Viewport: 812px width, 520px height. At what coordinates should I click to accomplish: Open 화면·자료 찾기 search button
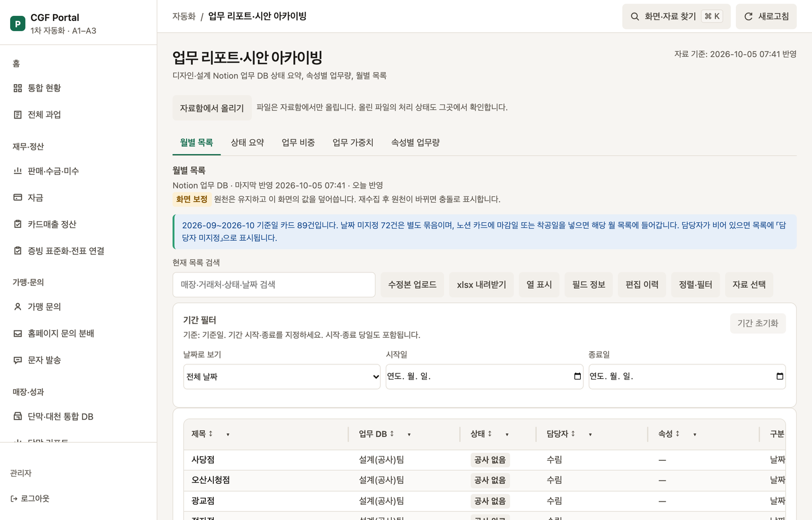tap(677, 16)
